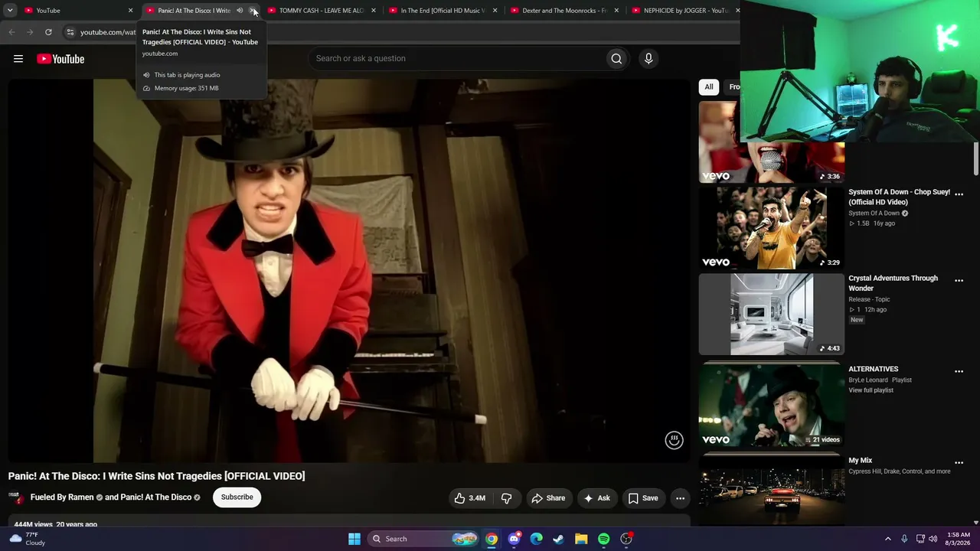Open Google Chrome from the taskbar

pyautogui.click(x=492, y=539)
